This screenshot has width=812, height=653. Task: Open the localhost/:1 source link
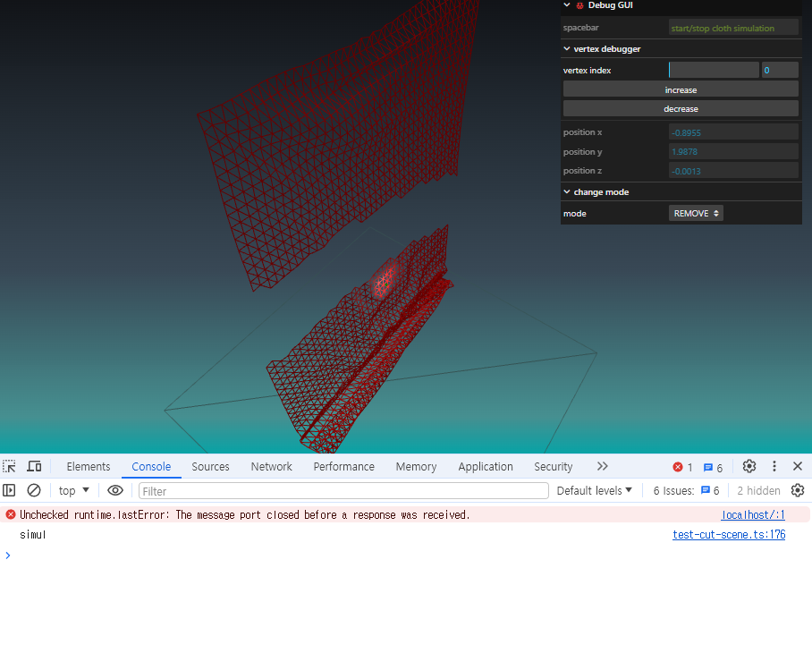point(753,514)
